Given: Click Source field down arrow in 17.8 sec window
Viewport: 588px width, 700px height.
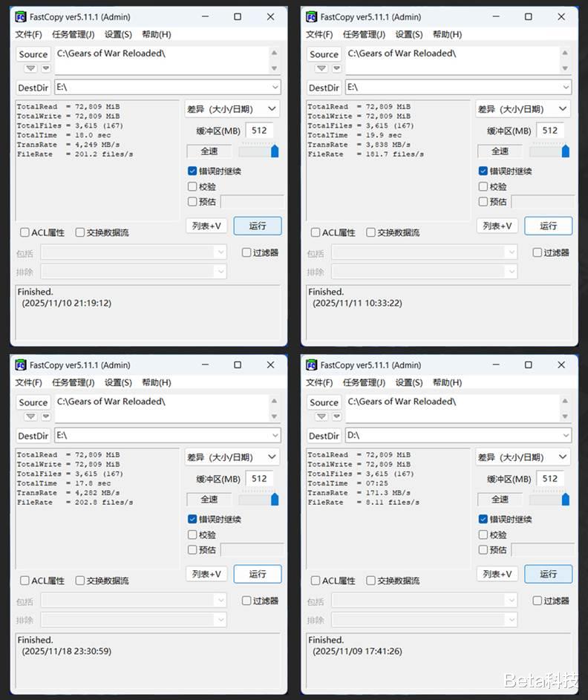Looking at the screenshot, I should [x=274, y=416].
